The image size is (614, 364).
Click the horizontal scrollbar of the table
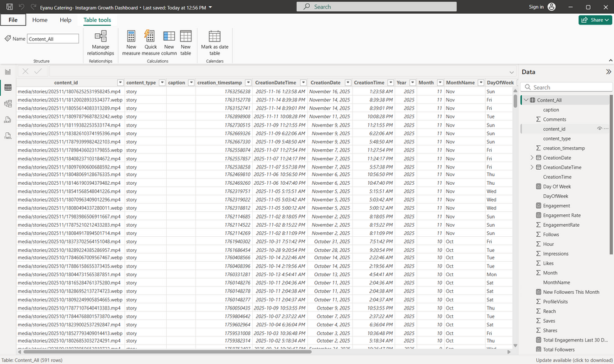pos(166,352)
